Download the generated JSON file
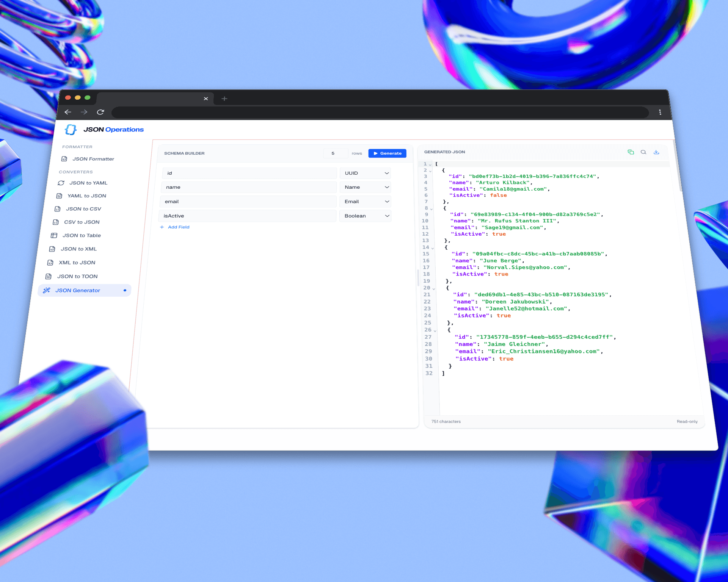The height and width of the screenshot is (582, 728). (x=657, y=152)
